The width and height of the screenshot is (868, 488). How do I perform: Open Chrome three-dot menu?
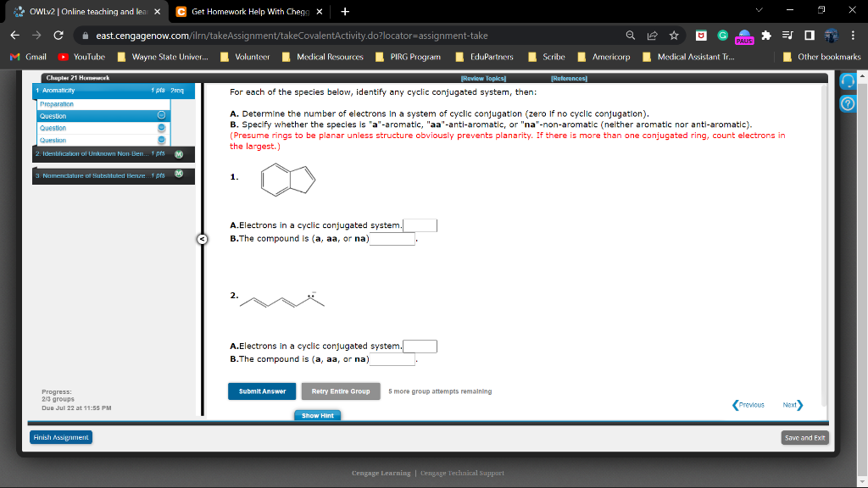pos(853,36)
